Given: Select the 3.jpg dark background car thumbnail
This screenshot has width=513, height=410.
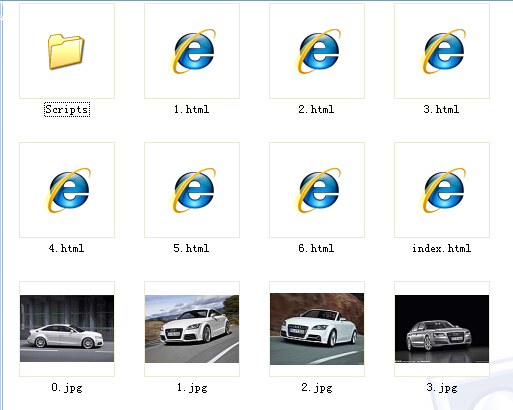Looking at the screenshot, I should tap(442, 329).
